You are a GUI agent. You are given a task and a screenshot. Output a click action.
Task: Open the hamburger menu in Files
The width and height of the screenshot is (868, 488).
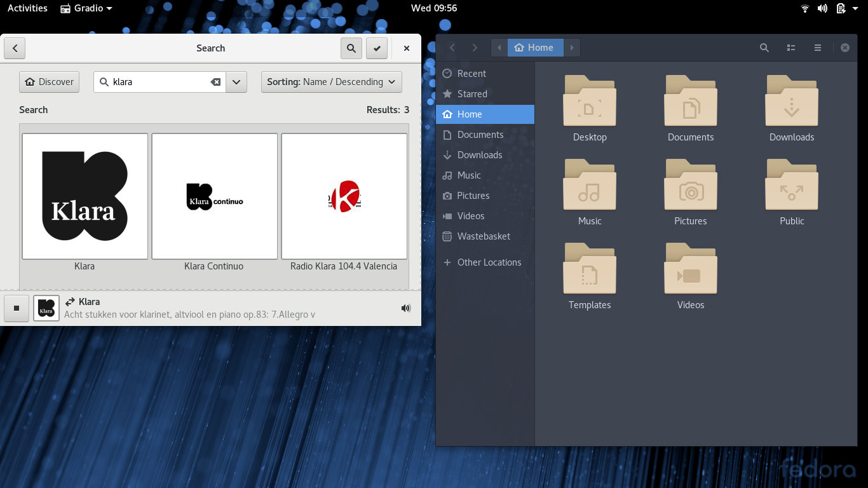coord(818,48)
